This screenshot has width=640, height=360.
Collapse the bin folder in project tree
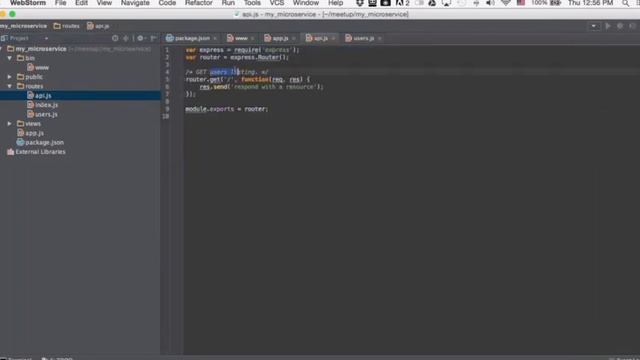coord(10,58)
